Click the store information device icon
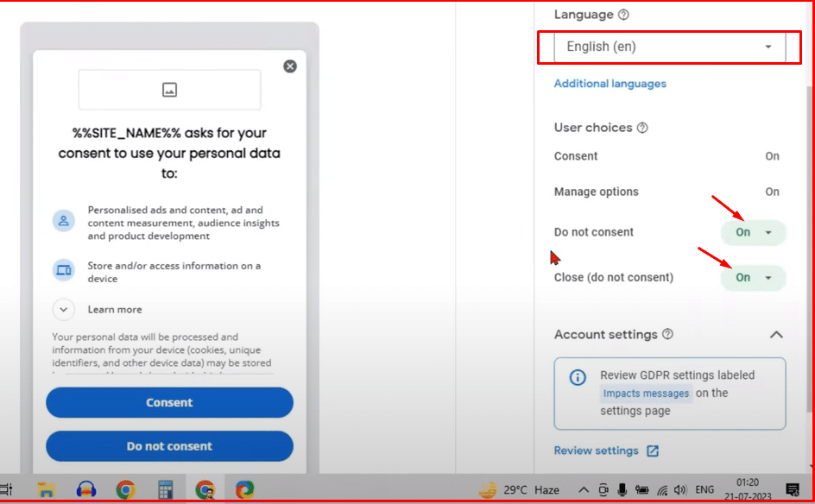The image size is (815, 504). click(63, 270)
